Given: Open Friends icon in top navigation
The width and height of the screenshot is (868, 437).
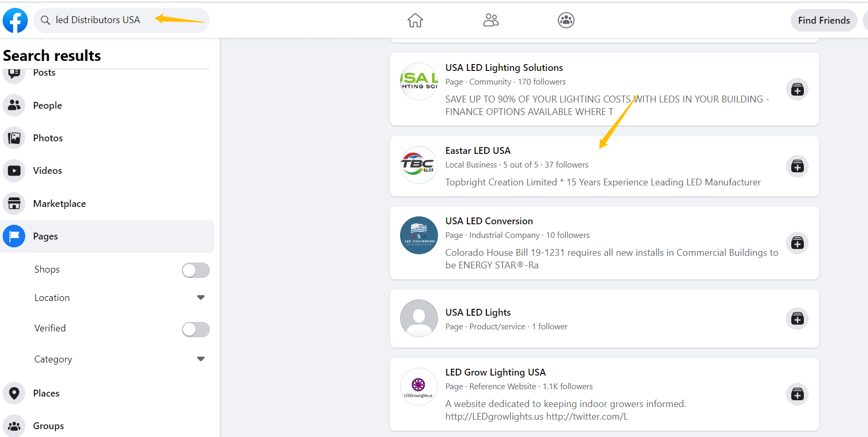Looking at the screenshot, I should [x=491, y=20].
